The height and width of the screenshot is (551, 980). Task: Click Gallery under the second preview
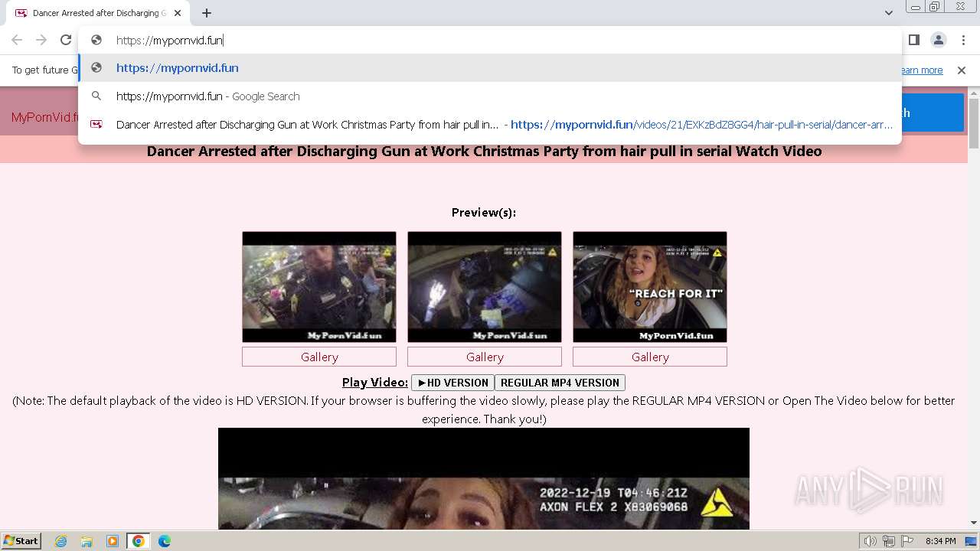coord(485,357)
